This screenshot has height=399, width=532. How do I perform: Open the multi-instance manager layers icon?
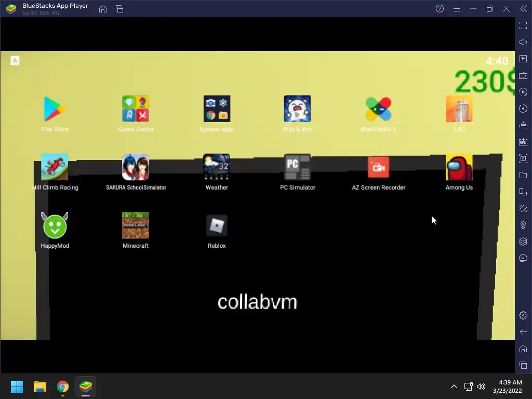pyautogui.click(x=523, y=242)
